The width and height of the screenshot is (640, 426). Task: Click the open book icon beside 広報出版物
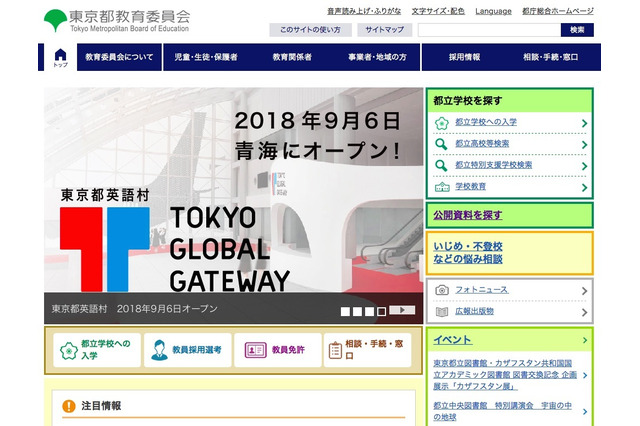[442, 310]
